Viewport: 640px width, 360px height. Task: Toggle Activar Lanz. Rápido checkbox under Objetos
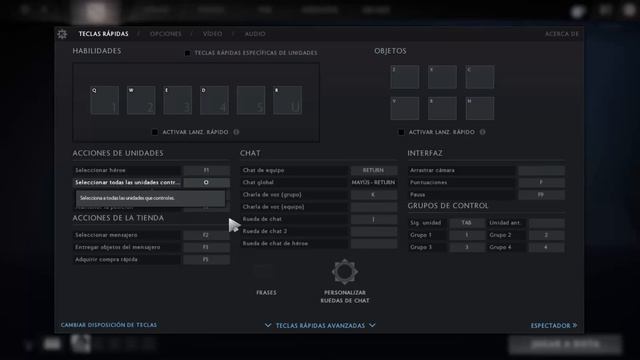[401, 132]
